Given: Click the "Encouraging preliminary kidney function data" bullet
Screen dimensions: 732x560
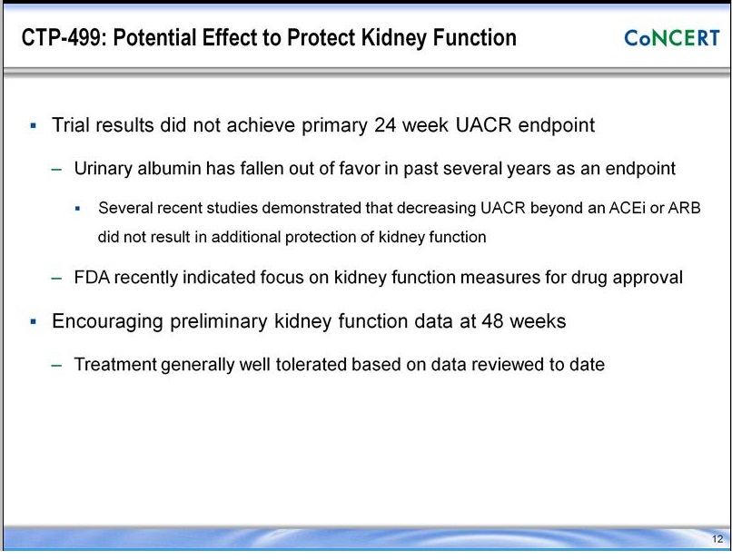Looking at the screenshot, I should tap(309, 321).
